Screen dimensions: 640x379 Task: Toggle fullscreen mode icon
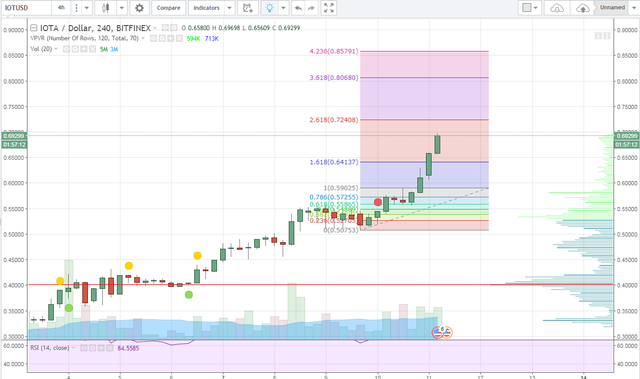pyautogui.click(x=329, y=8)
